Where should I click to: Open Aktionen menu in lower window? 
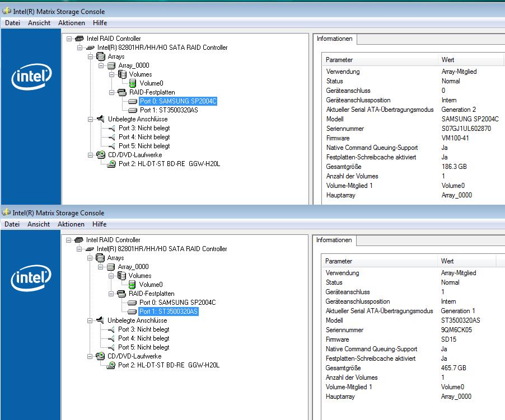(x=71, y=224)
